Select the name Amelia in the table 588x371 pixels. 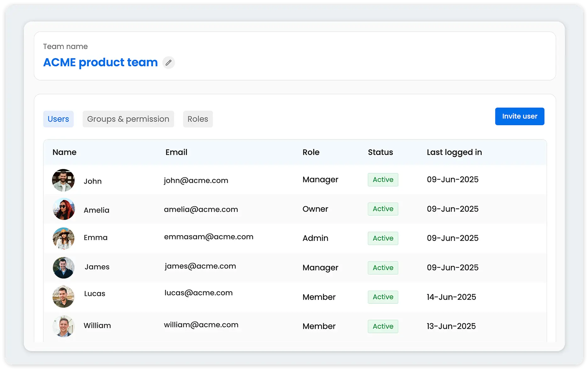tap(97, 210)
